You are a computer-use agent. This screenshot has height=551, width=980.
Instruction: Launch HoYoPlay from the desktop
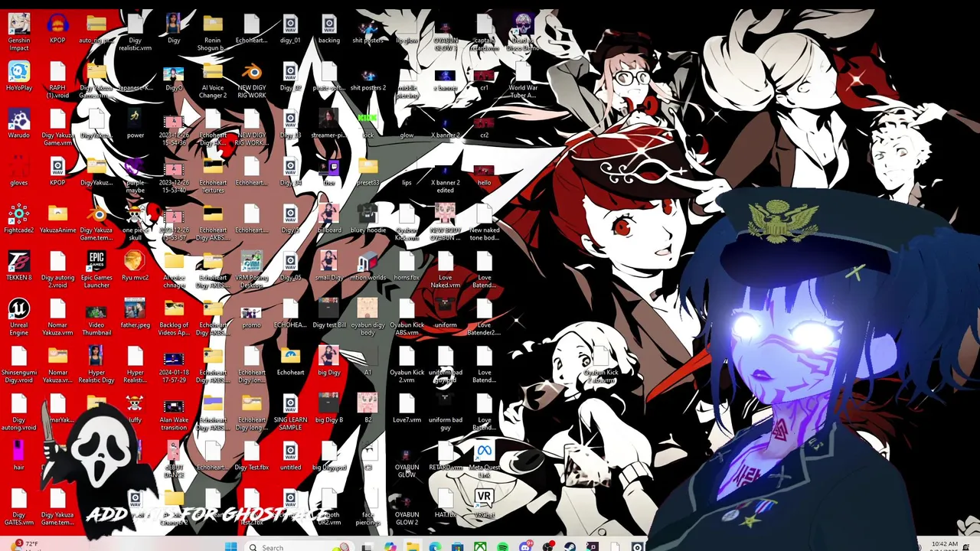[19, 77]
